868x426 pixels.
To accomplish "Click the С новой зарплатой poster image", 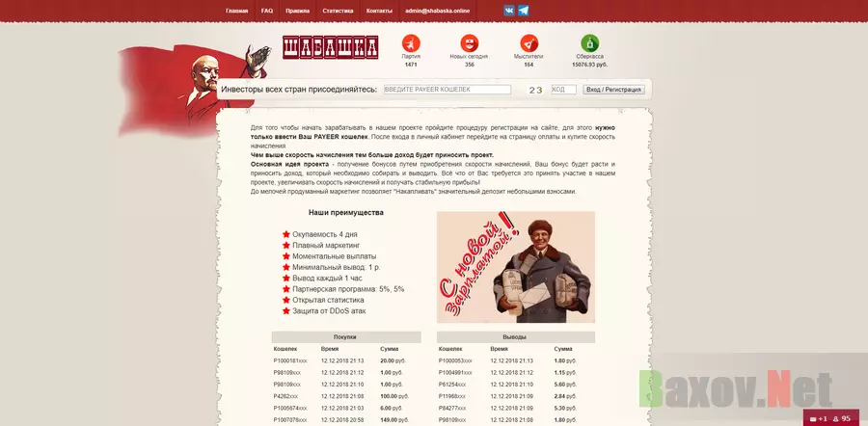I will tap(516, 267).
